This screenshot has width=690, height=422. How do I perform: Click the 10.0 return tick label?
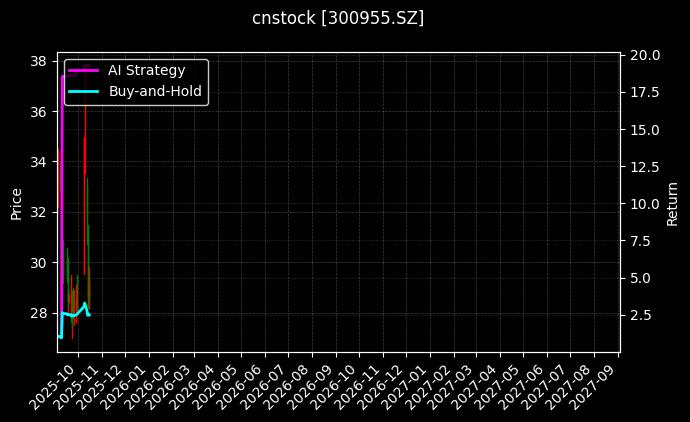(x=643, y=204)
